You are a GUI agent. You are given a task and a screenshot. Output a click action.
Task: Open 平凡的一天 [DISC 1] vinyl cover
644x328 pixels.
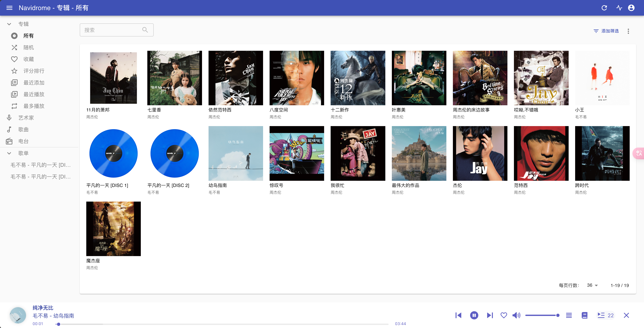pyautogui.click(x=113, y=153)
